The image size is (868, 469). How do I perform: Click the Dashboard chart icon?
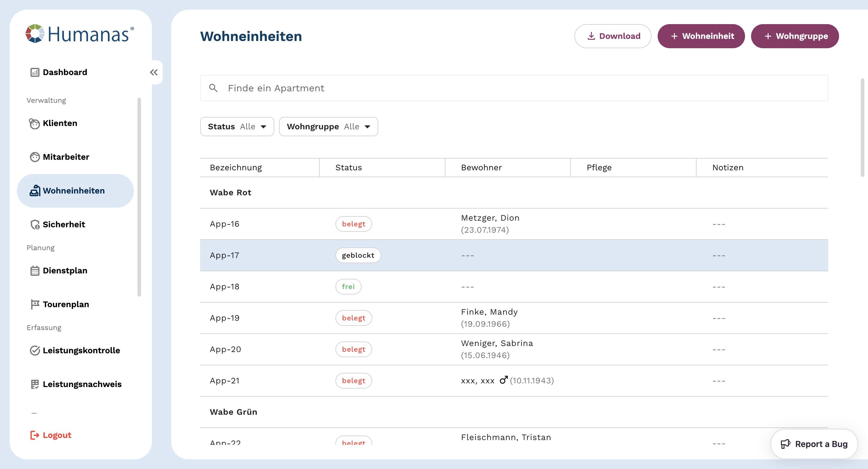[x=35, y=72]
